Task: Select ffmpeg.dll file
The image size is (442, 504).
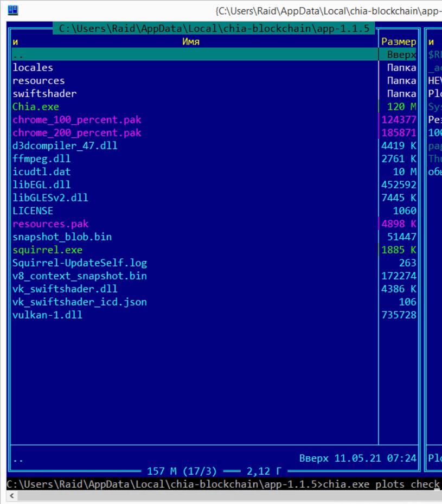Action: (x=41, y=159)
